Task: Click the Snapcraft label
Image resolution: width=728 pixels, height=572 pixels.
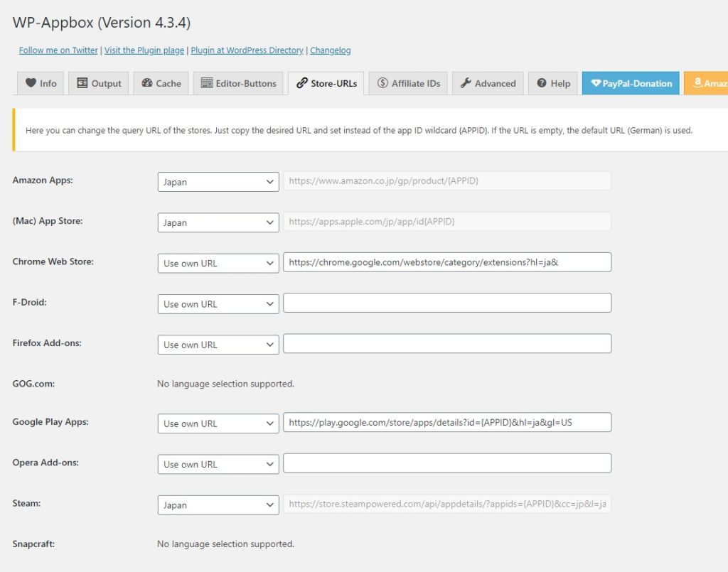Action: [33, 544]
